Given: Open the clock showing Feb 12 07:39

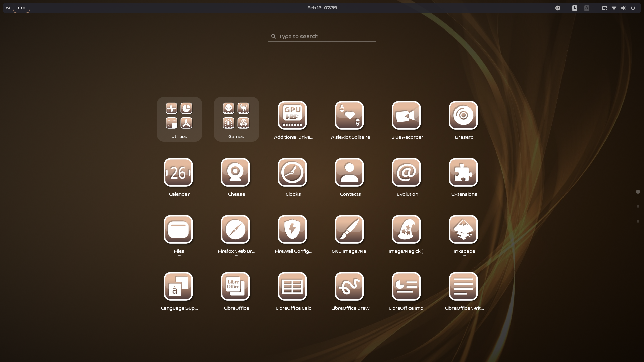Looking at the screenshot, I should coord(322,8).
